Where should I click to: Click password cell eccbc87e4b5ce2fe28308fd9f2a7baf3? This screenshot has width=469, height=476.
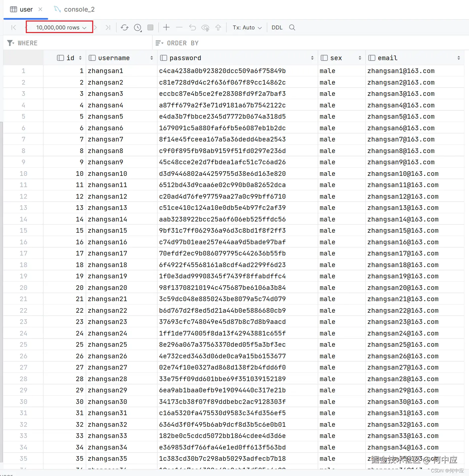[237, 94]
